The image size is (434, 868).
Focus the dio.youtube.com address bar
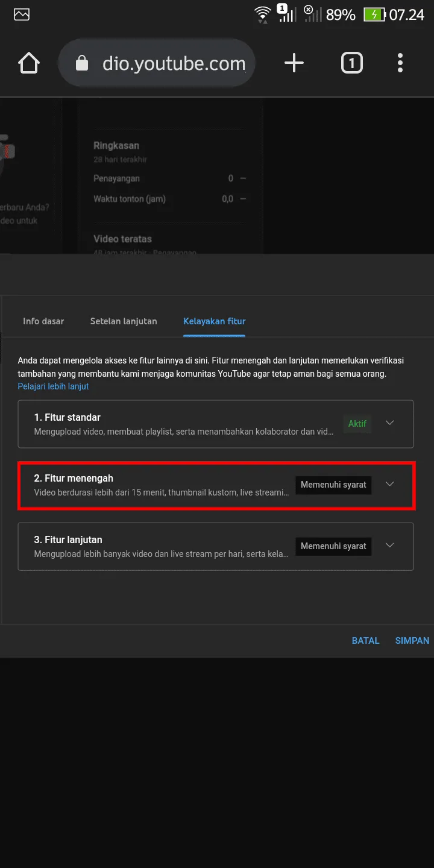[157, 63]
